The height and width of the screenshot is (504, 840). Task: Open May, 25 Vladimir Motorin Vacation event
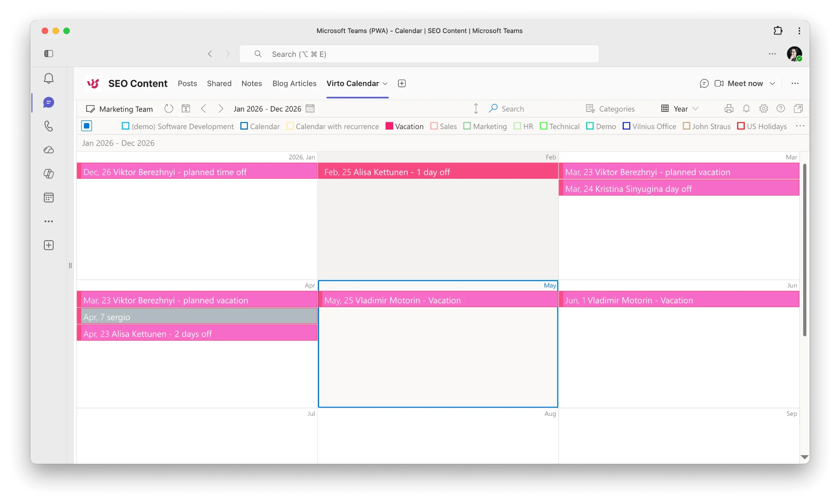(x=438, y=299)
